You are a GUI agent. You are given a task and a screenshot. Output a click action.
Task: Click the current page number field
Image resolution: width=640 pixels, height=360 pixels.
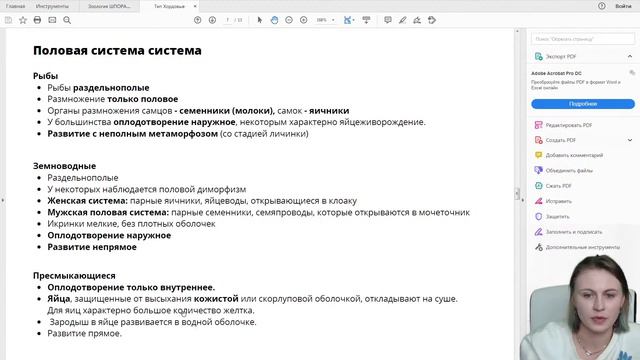click(227, 20)
